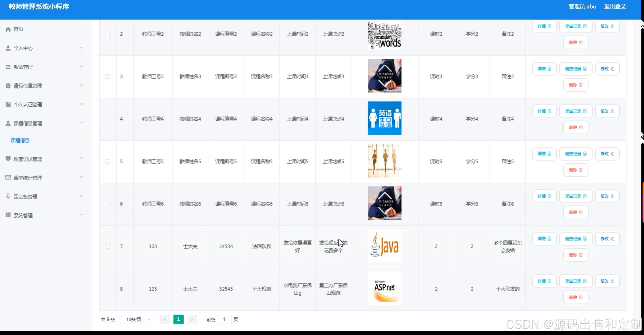The height and width of the screenshot is (335, 644).
Task: Expand the 个人认证管理 chevron
Action: (x=81, y=104)
